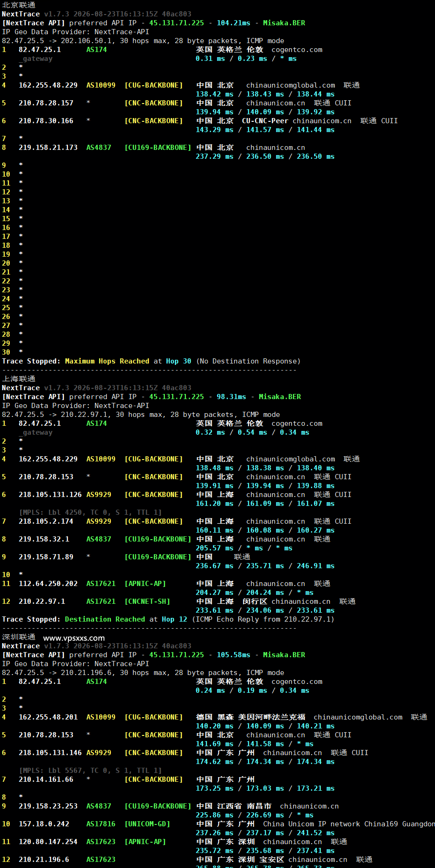Screen dimensions: 435x868
Task: Click hop IP 218.105.131.126
Action: point(50,495)
